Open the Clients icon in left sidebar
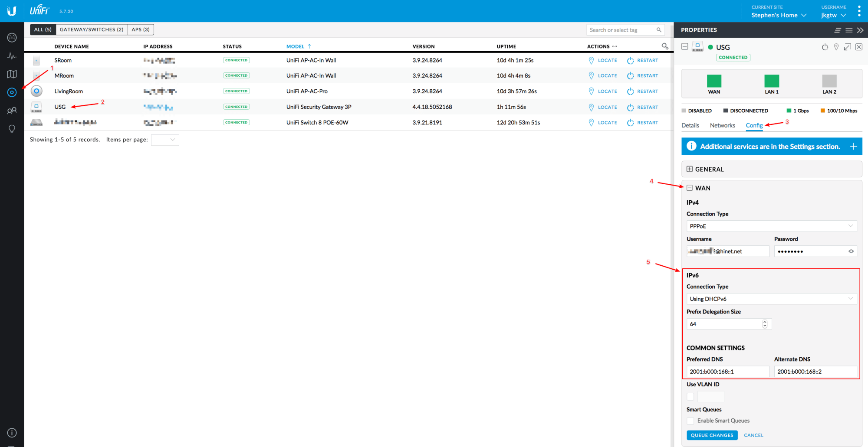Image resolution: width=868 pixels, height=447 pixels. pos(12,111)
